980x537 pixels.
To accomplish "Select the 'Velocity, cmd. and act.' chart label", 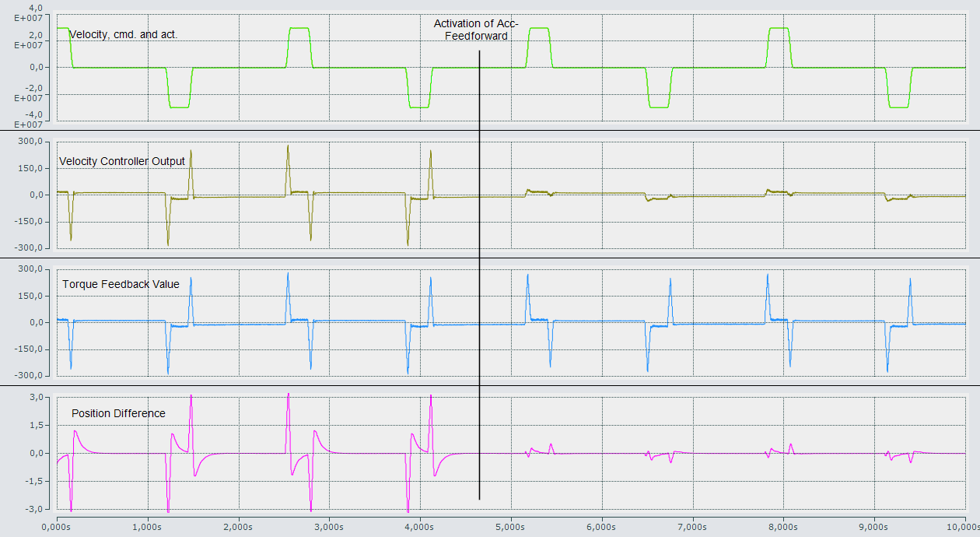I will (124, 34).
